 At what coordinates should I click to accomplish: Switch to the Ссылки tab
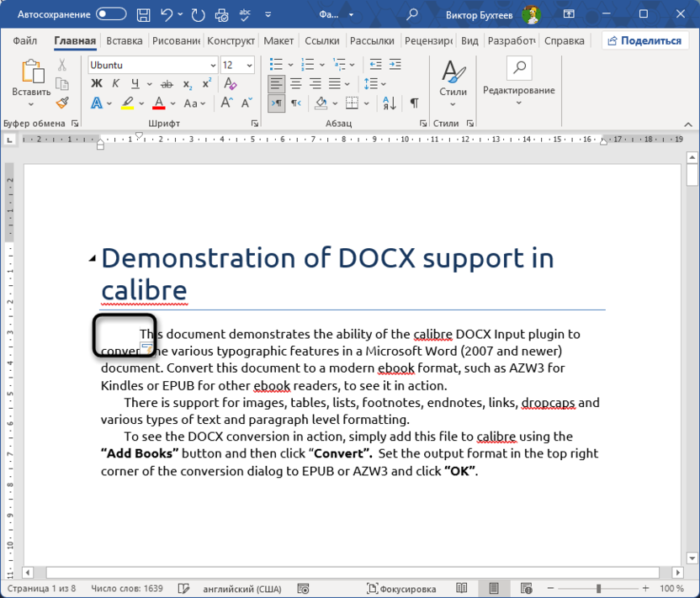point(321,41)
